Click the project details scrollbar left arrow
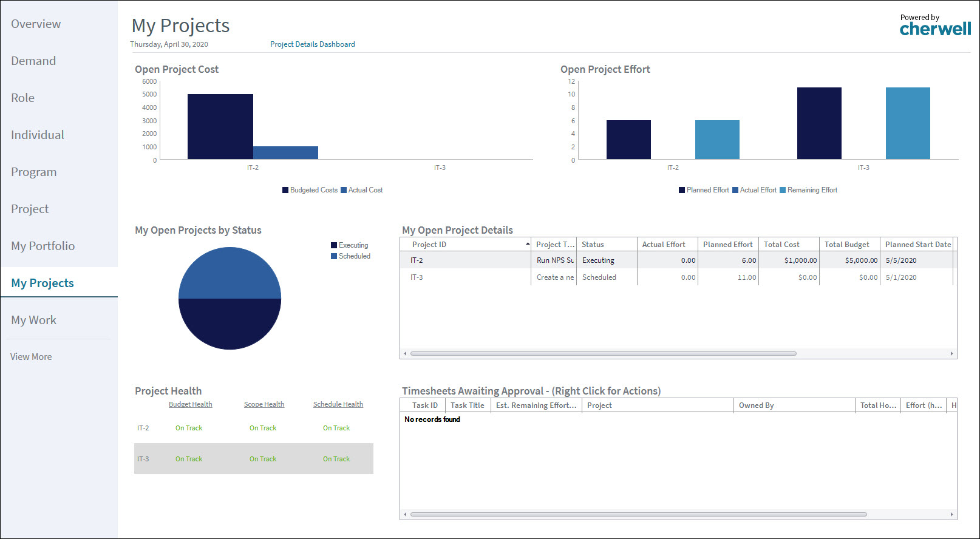Viewport: 980px width, 539px height. coord(405,353)
